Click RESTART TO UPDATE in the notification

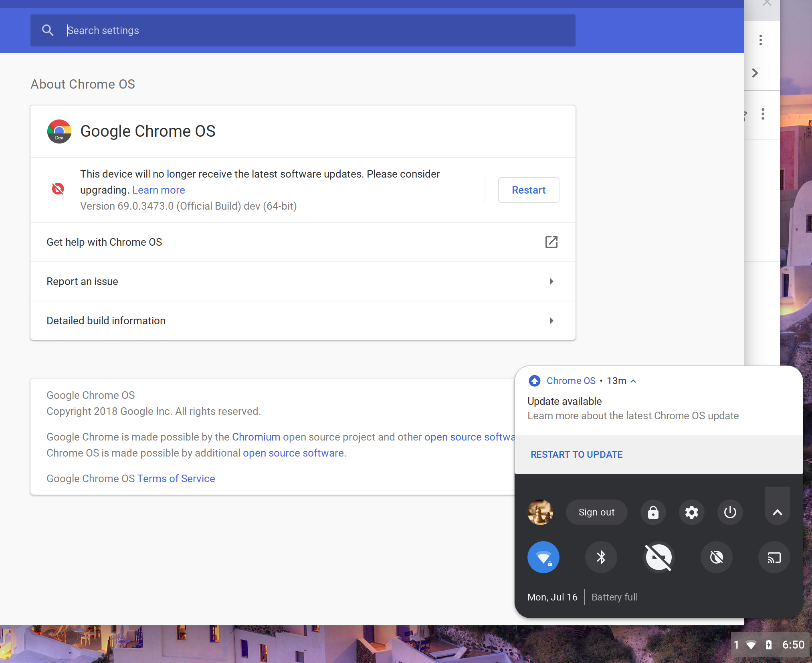[x=576, y=455]
